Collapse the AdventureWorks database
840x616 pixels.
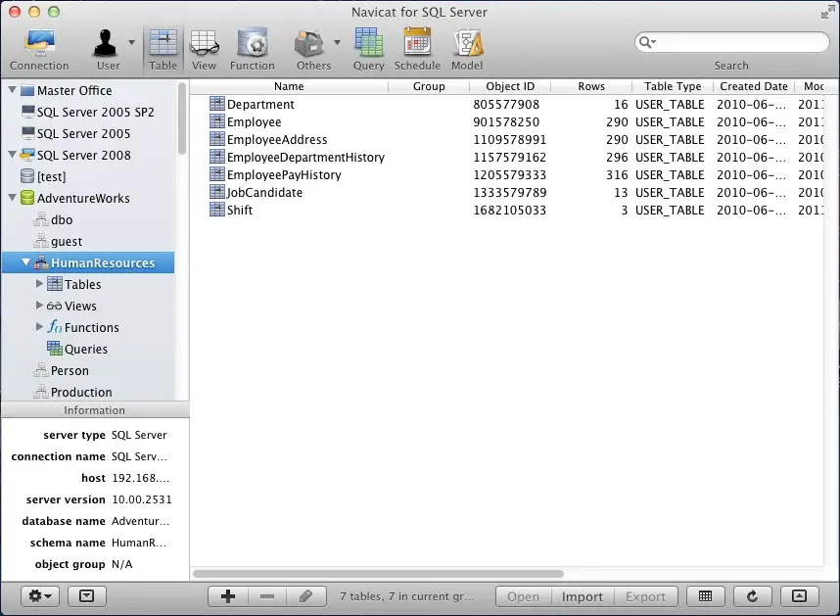coord(13,197)
